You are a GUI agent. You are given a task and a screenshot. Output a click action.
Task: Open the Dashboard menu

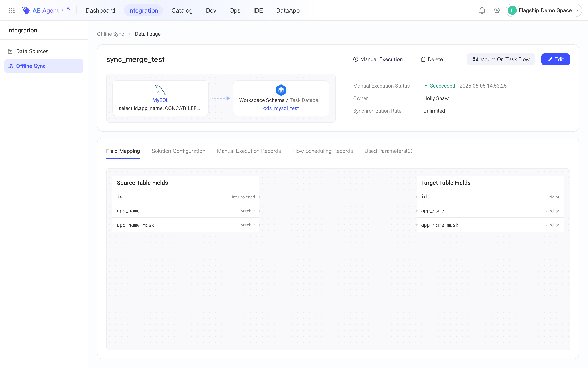[x=100, y=10]
